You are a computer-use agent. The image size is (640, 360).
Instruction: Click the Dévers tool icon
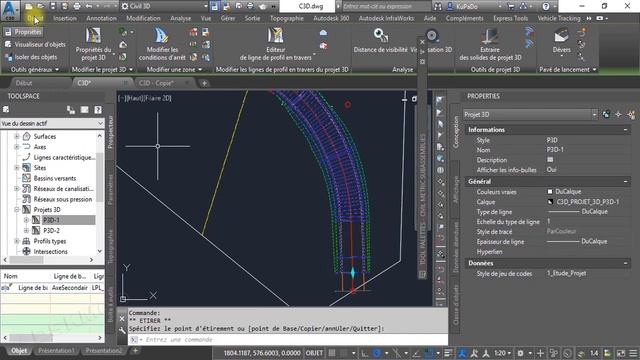tap(561, 36)
